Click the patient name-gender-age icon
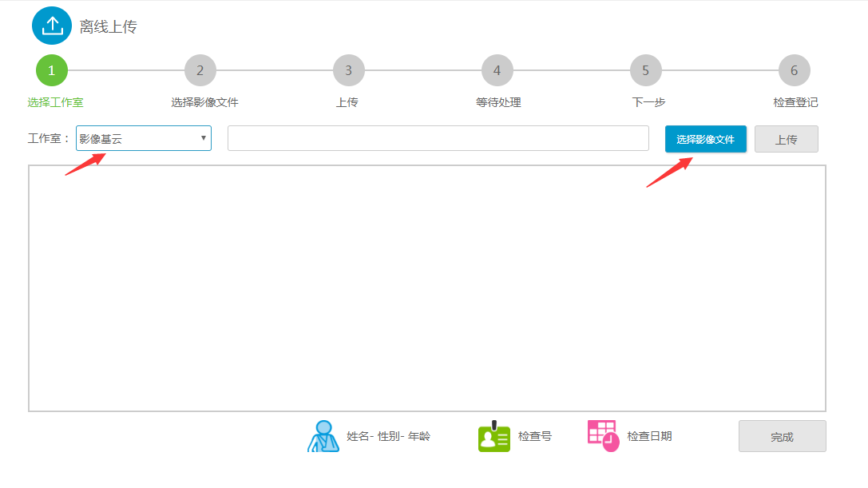This screenshot has width=868, height=488. [x=323, y=436]
